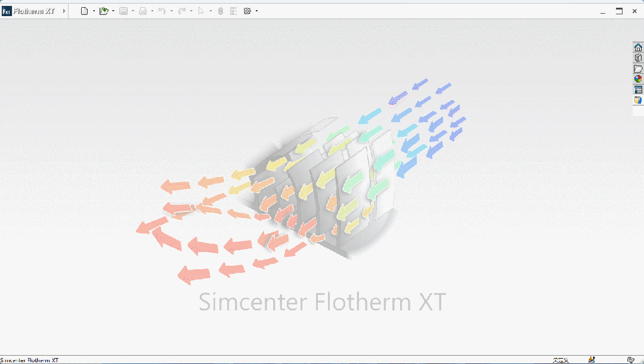The width and height of the screenshot is (644, 364).
Task: Expand the Select tool dropdown arrow
Action: [x=210, y=11]
